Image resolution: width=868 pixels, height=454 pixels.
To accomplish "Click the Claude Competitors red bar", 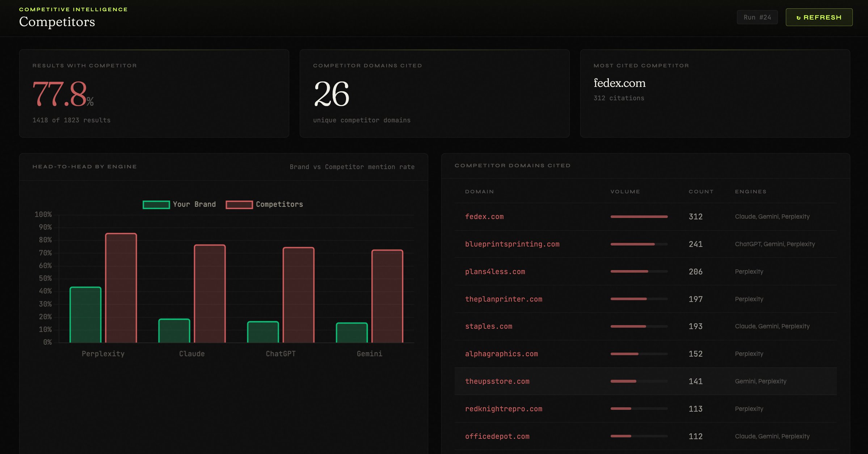I will [210, 294].
